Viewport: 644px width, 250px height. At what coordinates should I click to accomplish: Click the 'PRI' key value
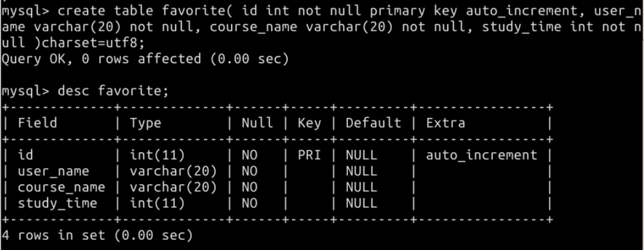click(x=309, y=155)
